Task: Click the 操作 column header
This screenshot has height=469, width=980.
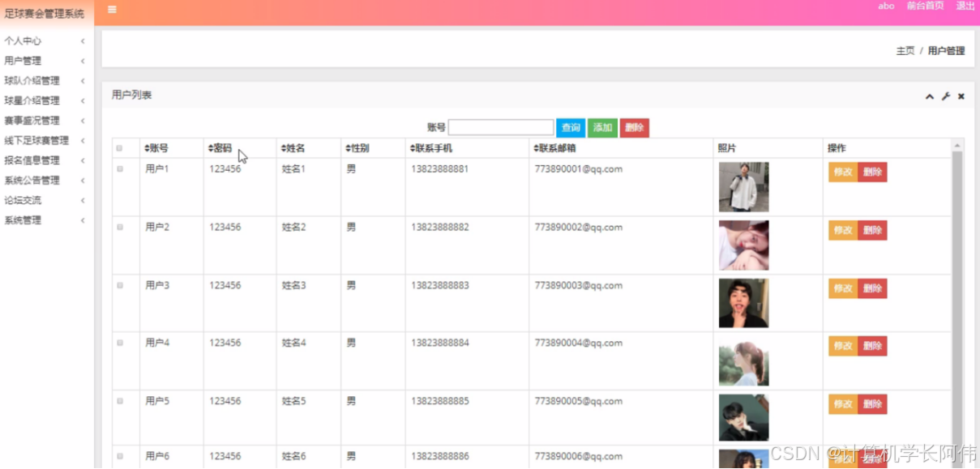Action: [x=837, y=148]
